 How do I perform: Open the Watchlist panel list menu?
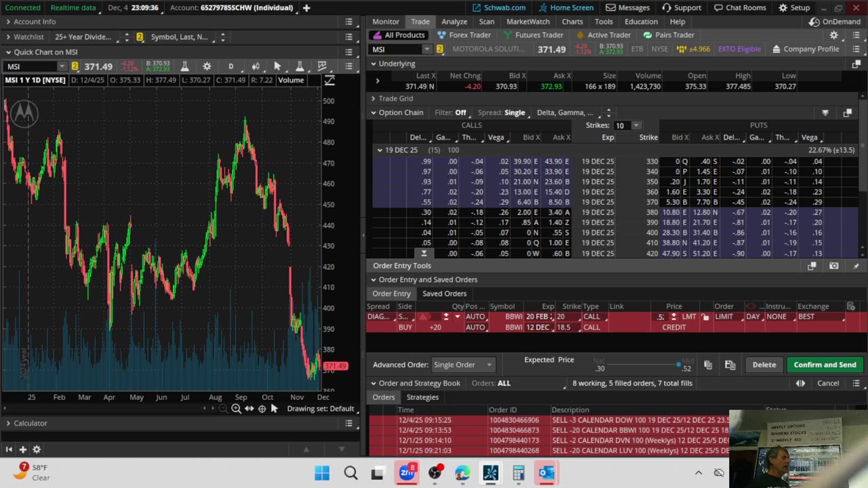click(349, 37)
